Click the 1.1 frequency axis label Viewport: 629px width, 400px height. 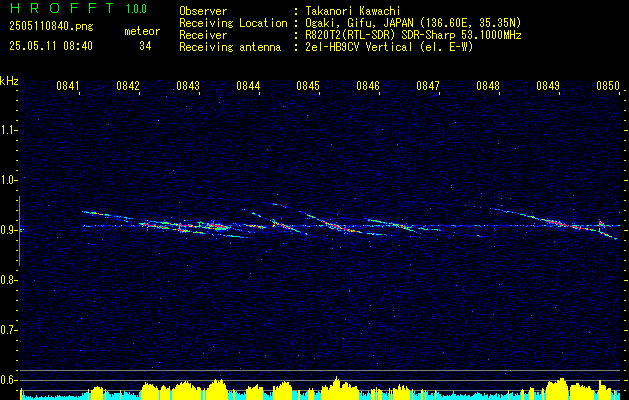[x=8, y=130]
